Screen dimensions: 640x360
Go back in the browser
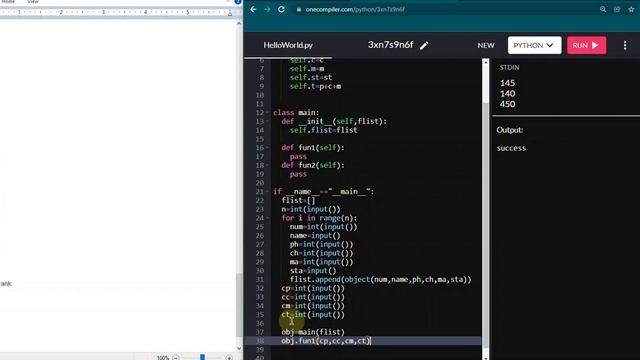253,9
